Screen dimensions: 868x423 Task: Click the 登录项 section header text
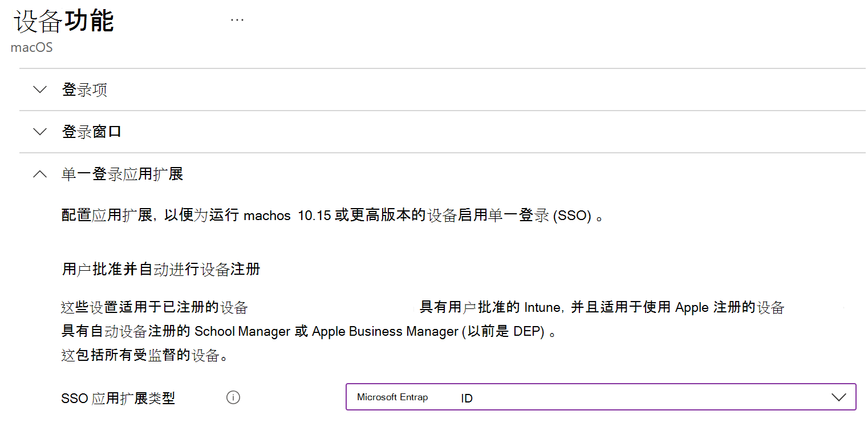pos(84,90)
